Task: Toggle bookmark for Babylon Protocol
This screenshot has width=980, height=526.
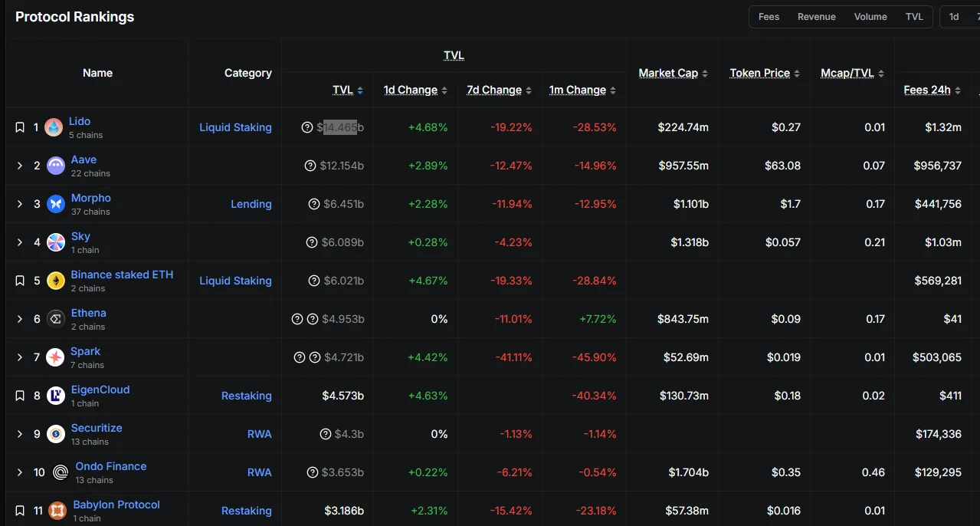Action: click(20, 511)
